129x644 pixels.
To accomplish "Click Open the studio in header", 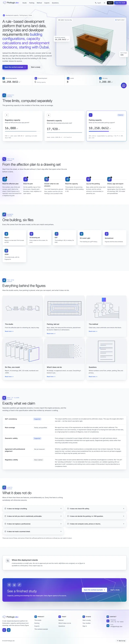I will point(120,3).
